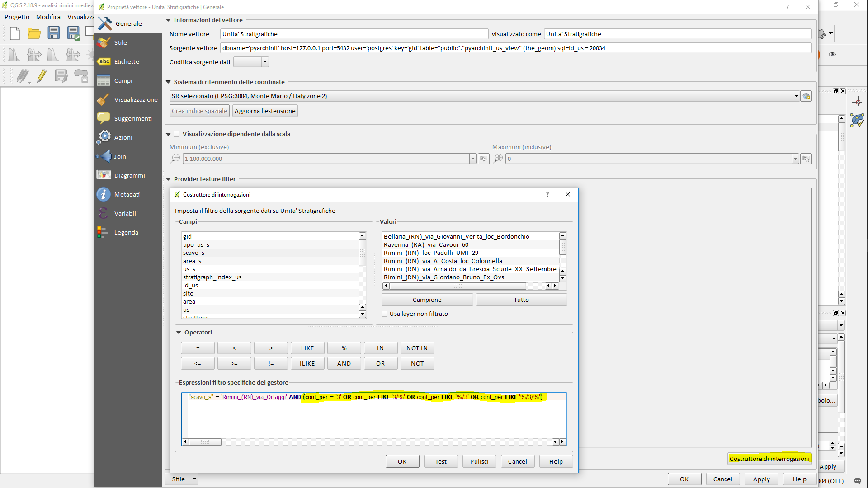The image size is (868, 488).
Task: Click the LIKE operator button
Action: point(307,348)
